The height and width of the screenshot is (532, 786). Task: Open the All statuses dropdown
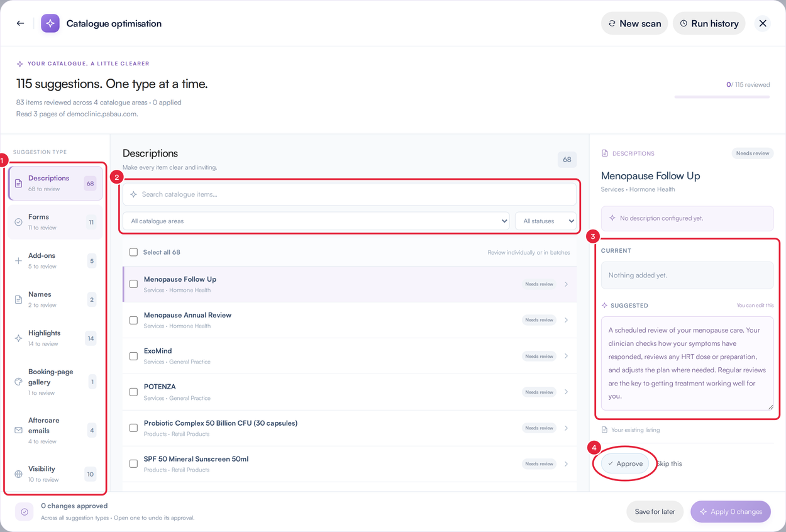(x=546, y=221)
